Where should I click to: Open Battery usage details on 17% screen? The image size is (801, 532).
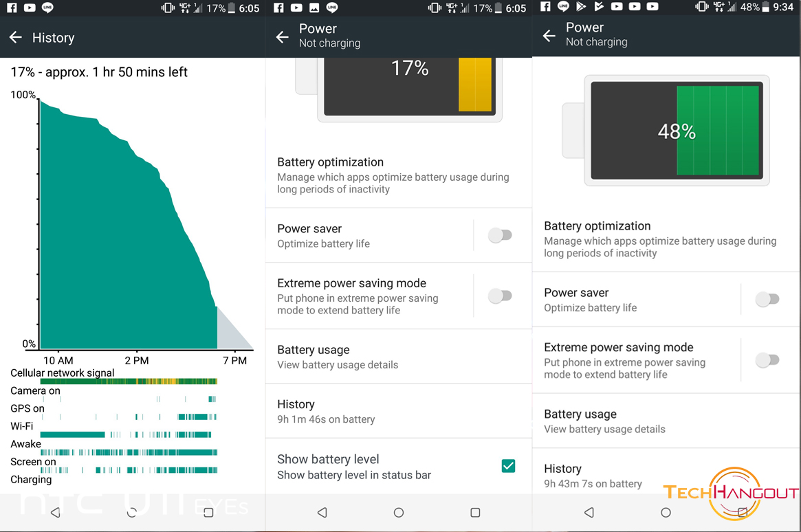399,356
